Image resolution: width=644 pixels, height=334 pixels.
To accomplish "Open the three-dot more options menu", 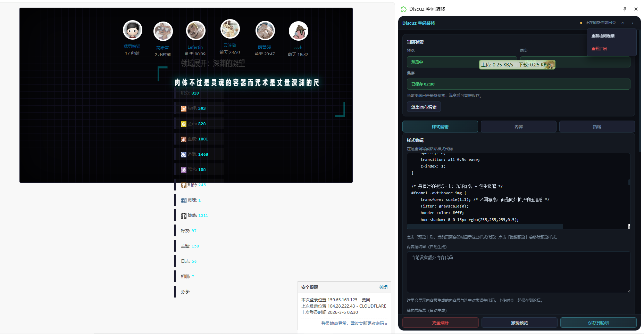I will coord(633,23).
